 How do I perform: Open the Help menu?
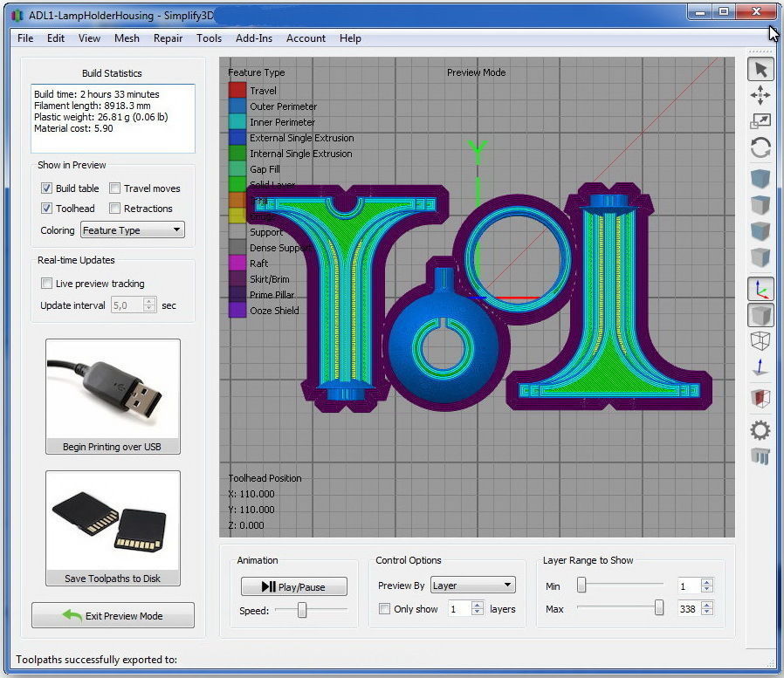[x=350, y=38]
